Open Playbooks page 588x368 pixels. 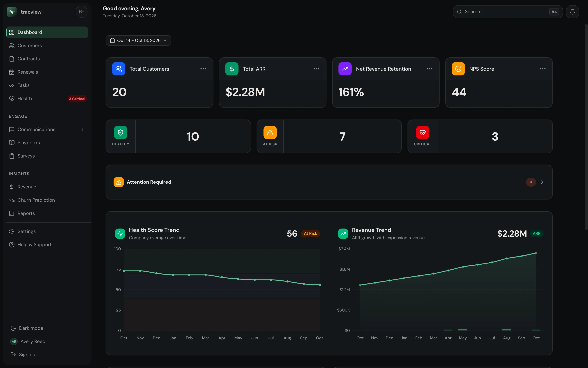(47, 143)
